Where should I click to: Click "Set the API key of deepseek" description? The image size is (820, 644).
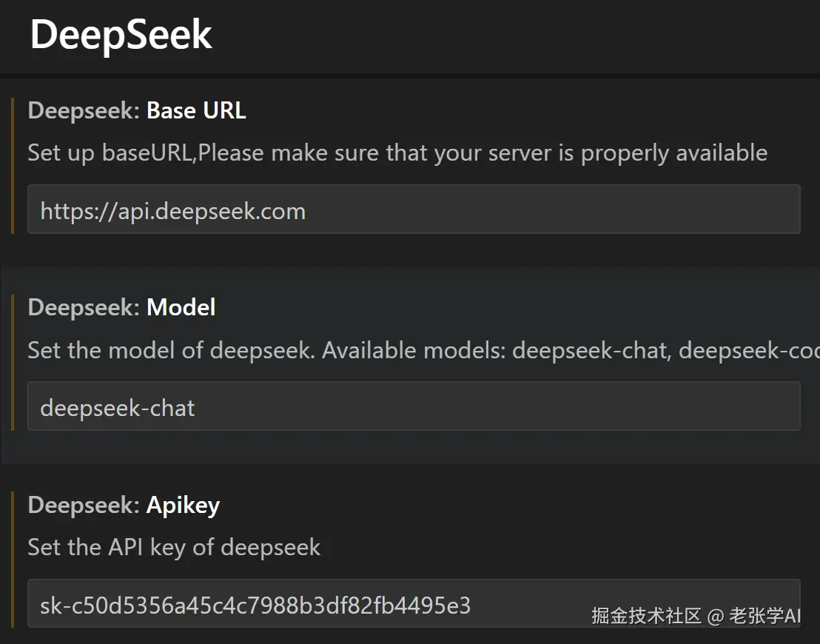tap(174, 548)
